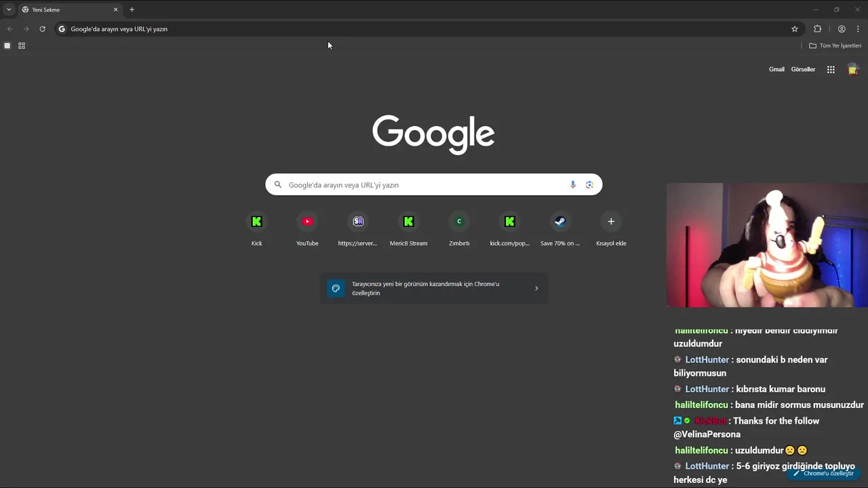Expand the customize Chrome card chevron
Viewport: 868px width, 488px height.
click(x=536, y=288)
